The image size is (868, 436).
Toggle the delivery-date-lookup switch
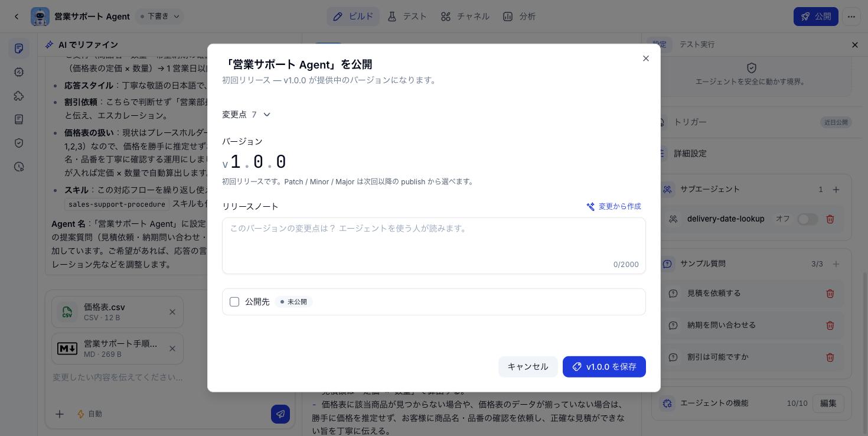click(807, 219)
